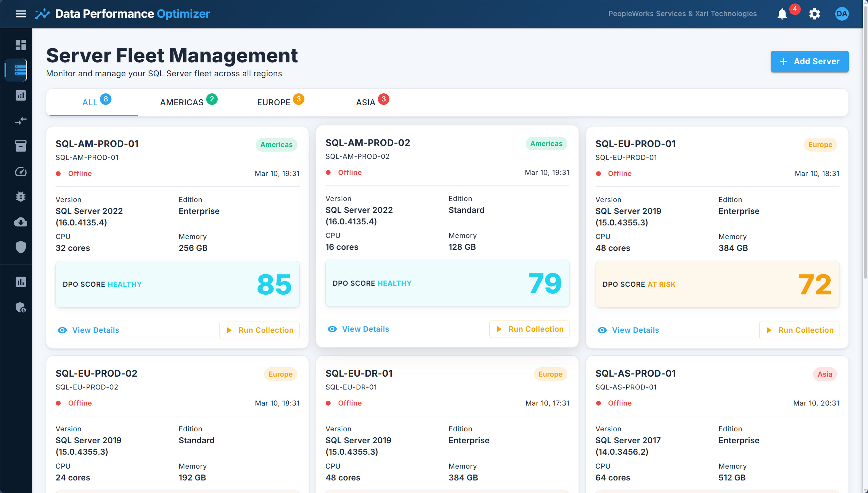Open the Security shield icon in the sidebar
This screenshot has height=493, width=868.
pyautogui.click(x=21, y=247)
